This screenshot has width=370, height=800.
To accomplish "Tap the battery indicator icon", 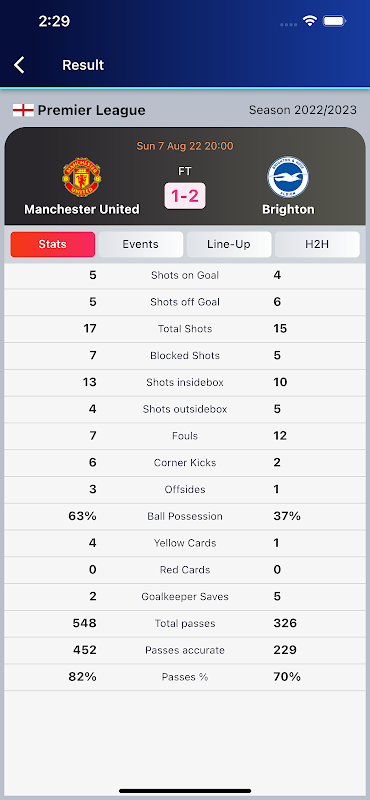I will point(335,21).
